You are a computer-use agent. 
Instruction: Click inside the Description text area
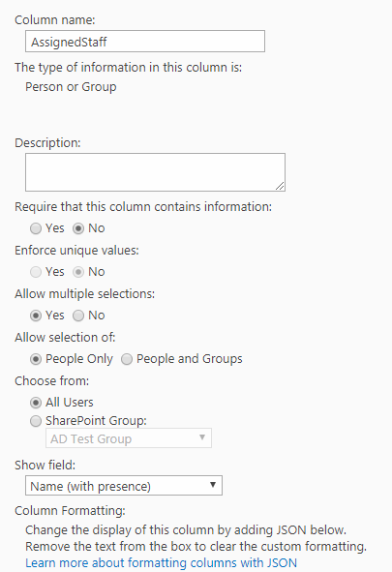[x=155, y=172]
